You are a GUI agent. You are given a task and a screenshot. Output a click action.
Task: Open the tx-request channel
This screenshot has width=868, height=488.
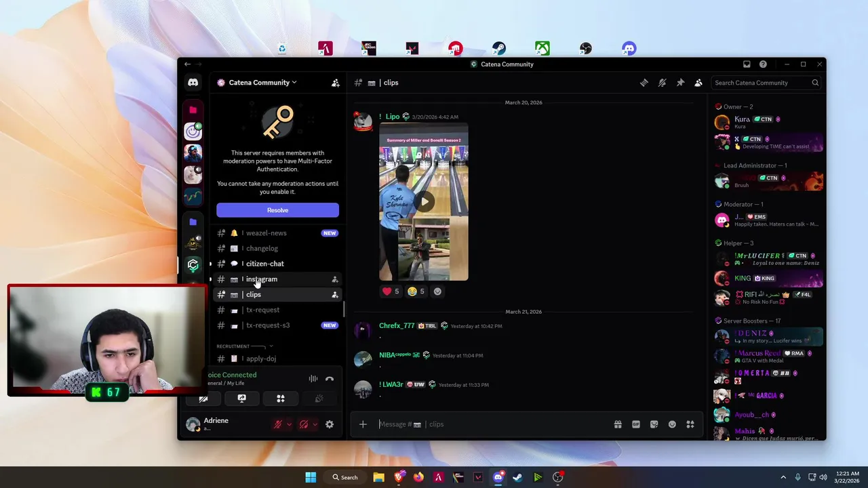277,310
